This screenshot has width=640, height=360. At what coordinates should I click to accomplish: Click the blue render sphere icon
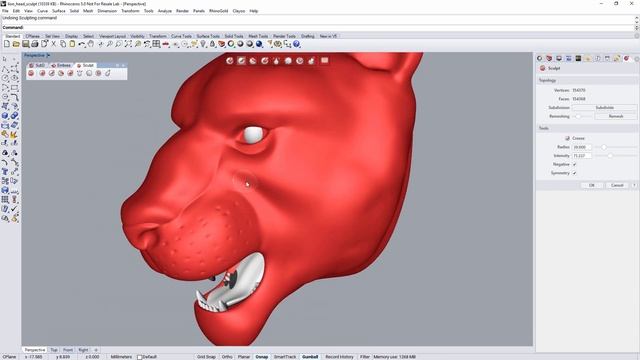pyautogui.click(x=259, y=44)
